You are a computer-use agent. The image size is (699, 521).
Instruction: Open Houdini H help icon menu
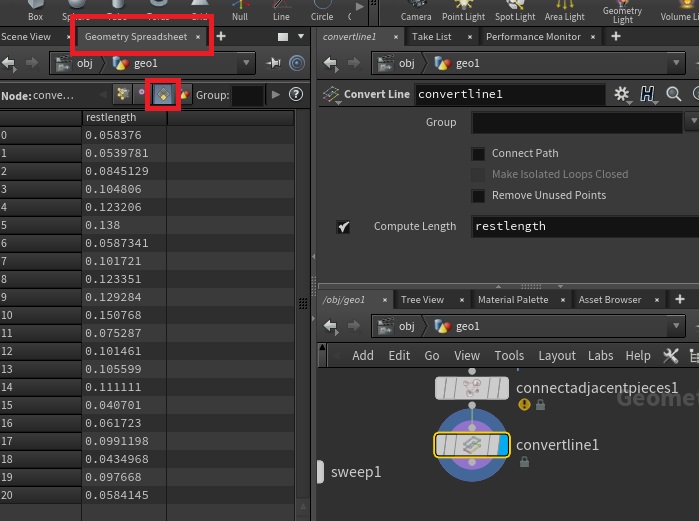[x=647, y=94]
